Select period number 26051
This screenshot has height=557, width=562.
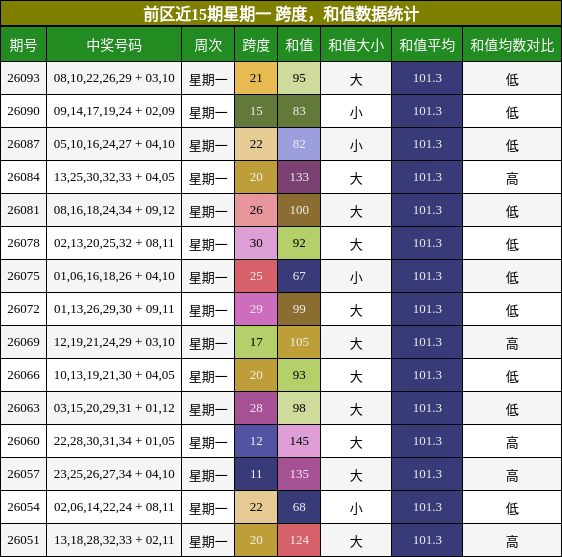click(23, 540)
